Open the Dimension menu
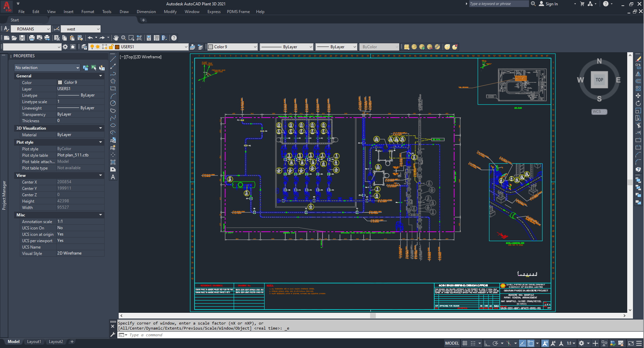This screenshot has height=348, width=644. click(x=146, y=12)
